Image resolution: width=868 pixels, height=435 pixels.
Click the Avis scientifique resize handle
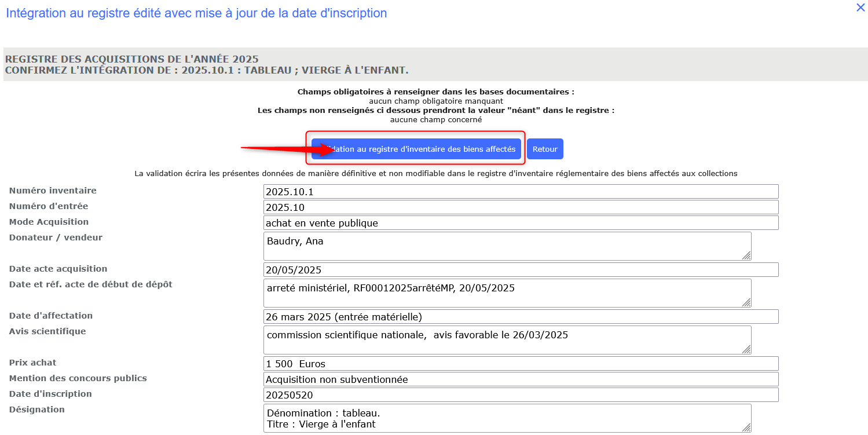click(x=746, y=349)
